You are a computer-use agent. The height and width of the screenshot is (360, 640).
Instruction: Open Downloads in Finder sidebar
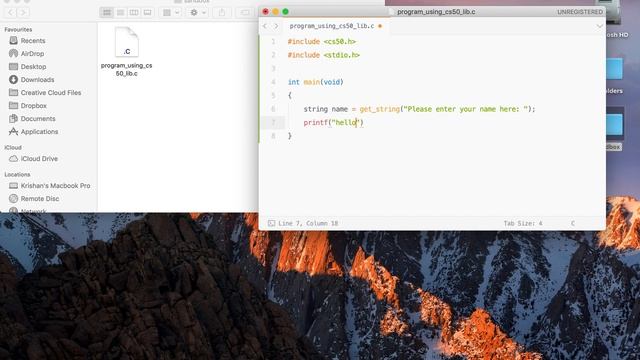(x=37, y=80)
